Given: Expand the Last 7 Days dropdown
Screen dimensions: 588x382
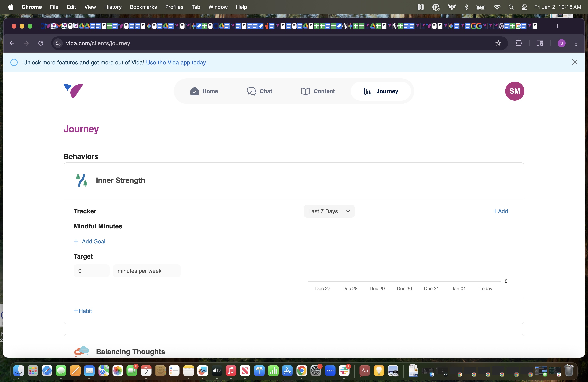Looking at the screenshot, I should (x=329, y=211).
